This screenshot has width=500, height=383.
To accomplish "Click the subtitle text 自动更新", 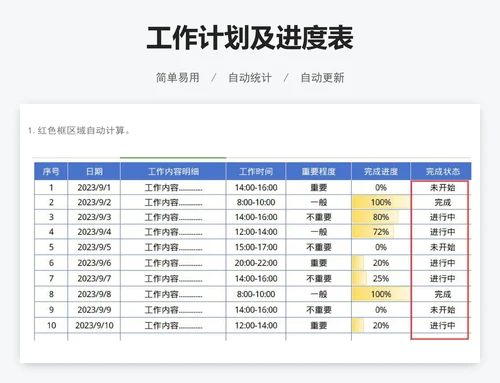I will point(322,78).
